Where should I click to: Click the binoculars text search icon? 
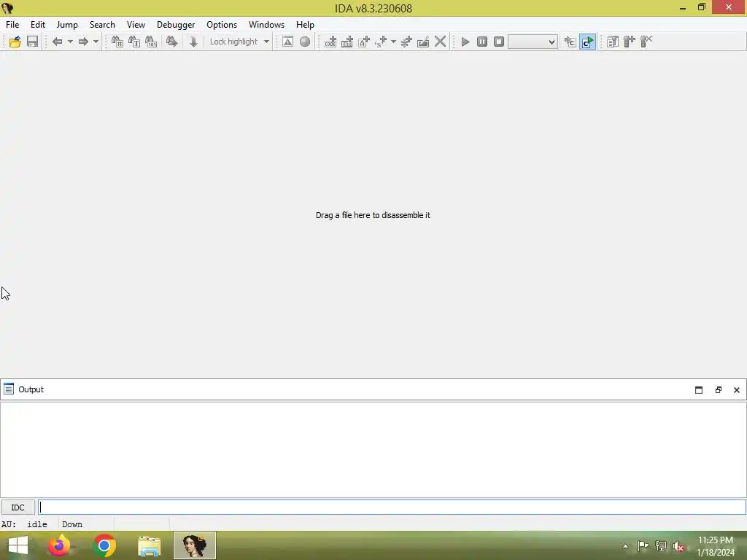tap(134, 42)
